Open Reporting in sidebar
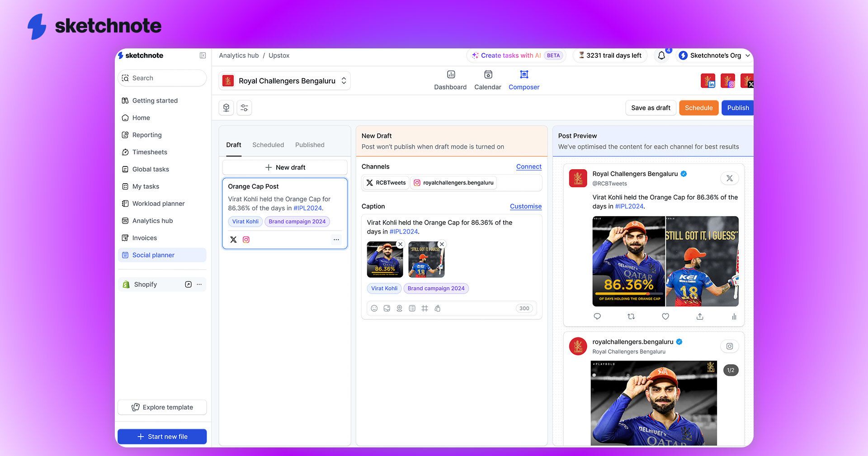 [162, 135]
